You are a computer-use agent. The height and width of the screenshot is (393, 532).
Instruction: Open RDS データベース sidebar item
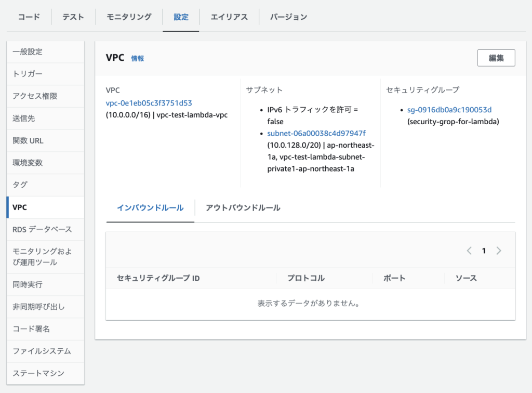point(42,229)
